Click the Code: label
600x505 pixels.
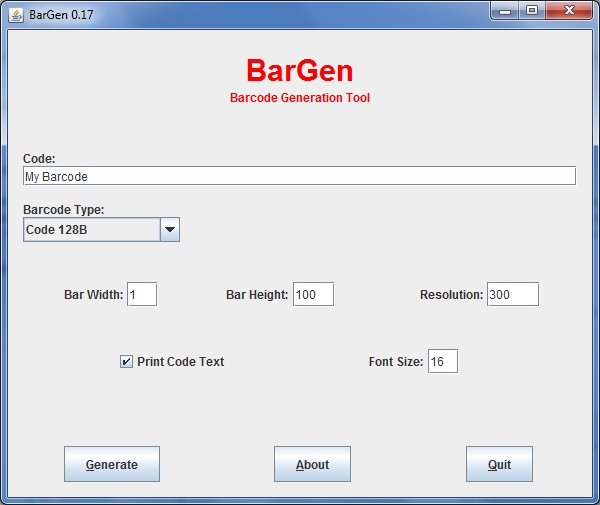coord(39,158)
